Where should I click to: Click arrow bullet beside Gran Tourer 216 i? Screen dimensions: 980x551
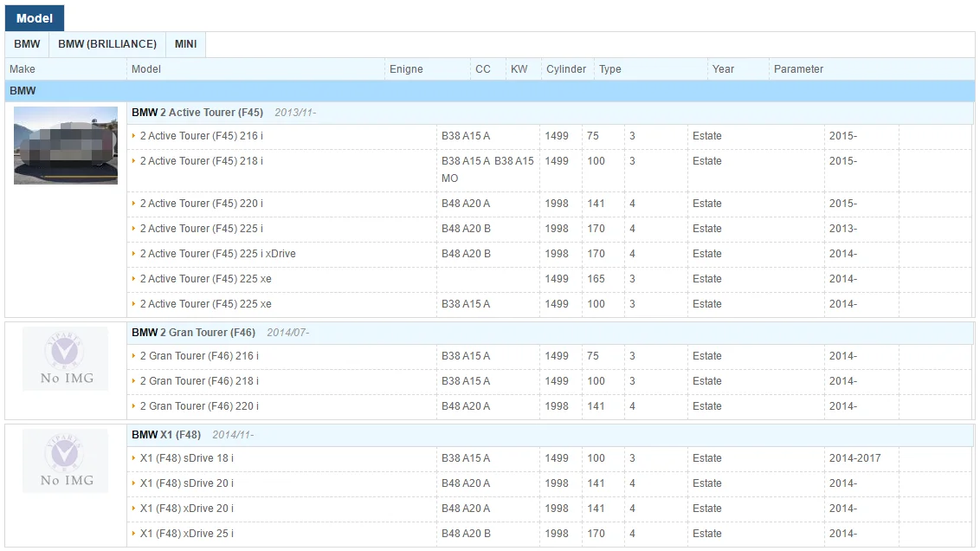[x=133, y=356]
